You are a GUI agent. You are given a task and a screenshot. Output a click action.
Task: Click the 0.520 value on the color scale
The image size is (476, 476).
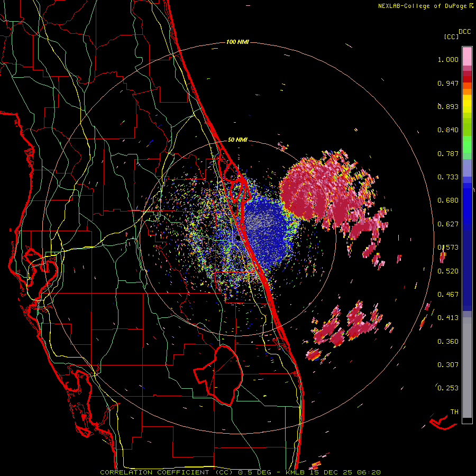[448, 271]
